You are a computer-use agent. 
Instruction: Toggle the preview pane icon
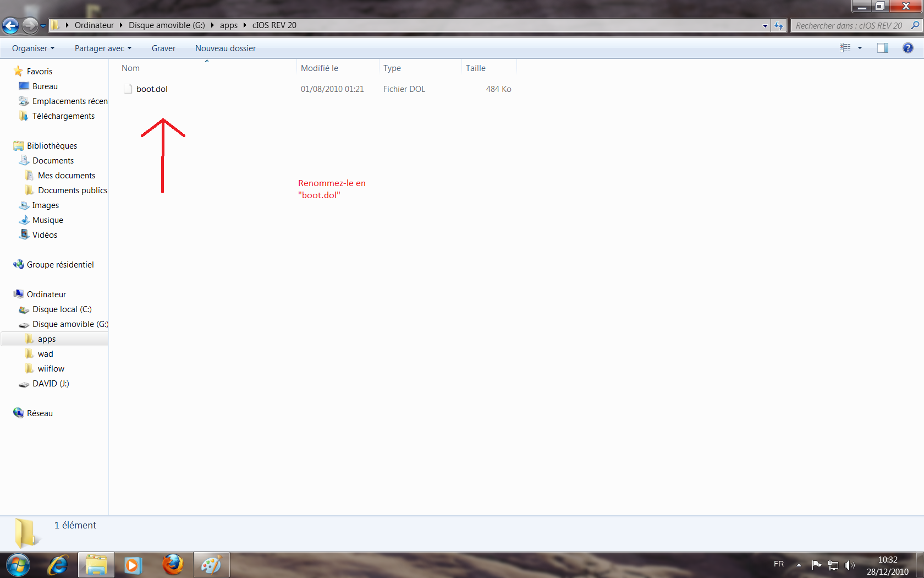882,48
